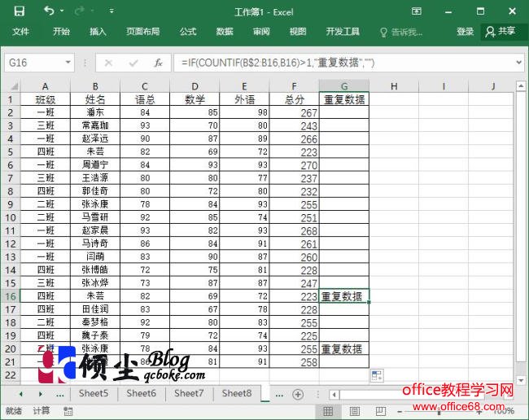Save the workbook with the floppy icon

(19, 11)
